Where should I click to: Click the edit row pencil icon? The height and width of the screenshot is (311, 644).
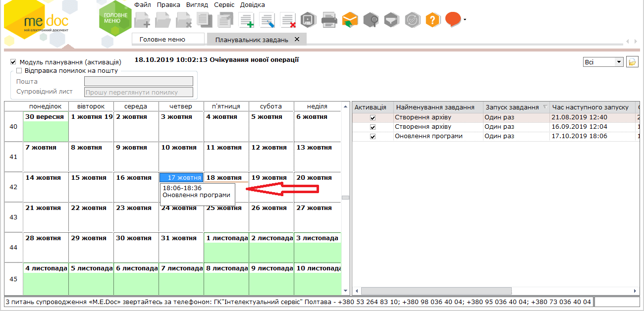tap(267, 20)
